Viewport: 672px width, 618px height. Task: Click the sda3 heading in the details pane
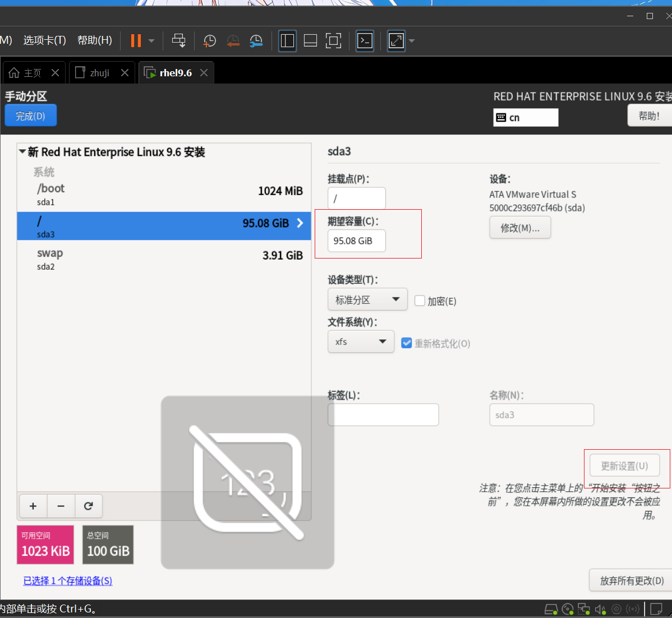(339, 151)
